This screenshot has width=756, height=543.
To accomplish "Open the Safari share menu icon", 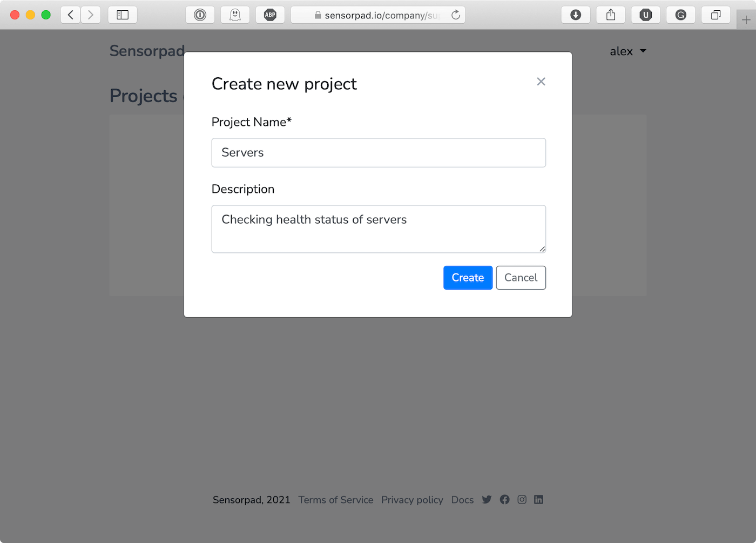I will pyautogui.click(x=611, y=15).
